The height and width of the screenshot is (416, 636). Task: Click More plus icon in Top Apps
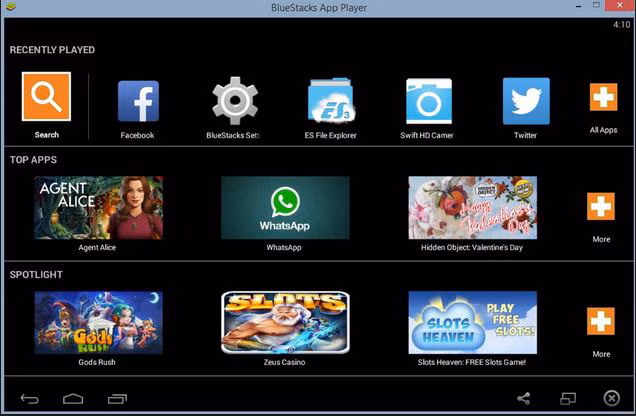point(601,206)
